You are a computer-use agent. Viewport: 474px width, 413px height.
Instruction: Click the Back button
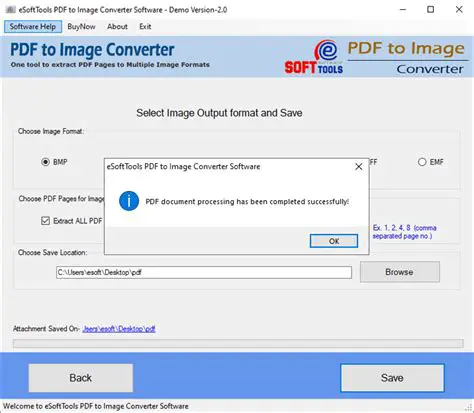click(81, 378)
